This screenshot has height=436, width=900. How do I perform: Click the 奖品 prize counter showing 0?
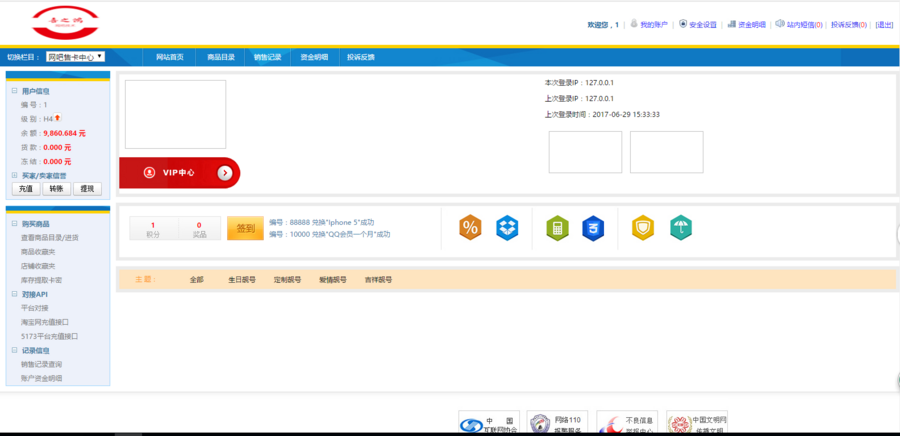pyautogui.click(x=199, y=228)
